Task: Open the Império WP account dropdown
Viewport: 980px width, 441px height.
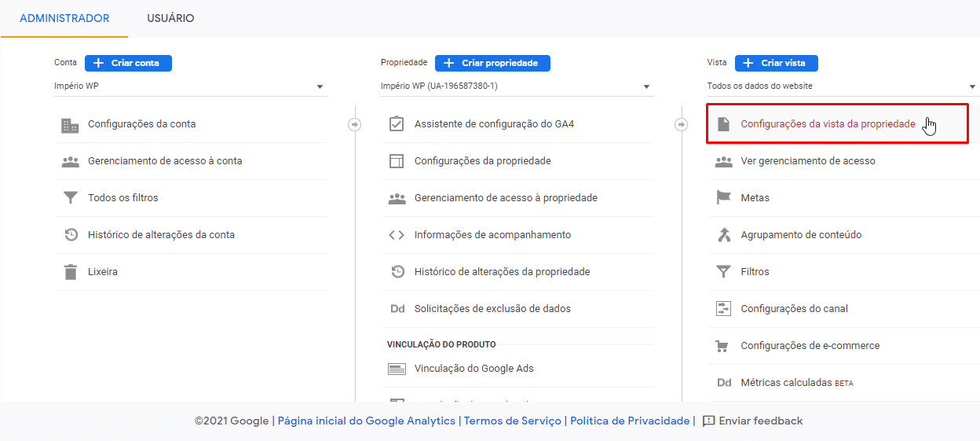Action: click(x=189, y=86)
